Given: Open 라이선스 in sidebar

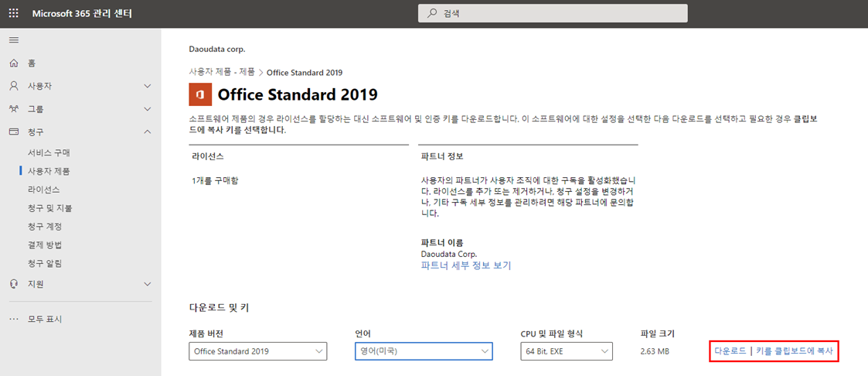Looking at the screenshot, I should [x=44, y=190].
